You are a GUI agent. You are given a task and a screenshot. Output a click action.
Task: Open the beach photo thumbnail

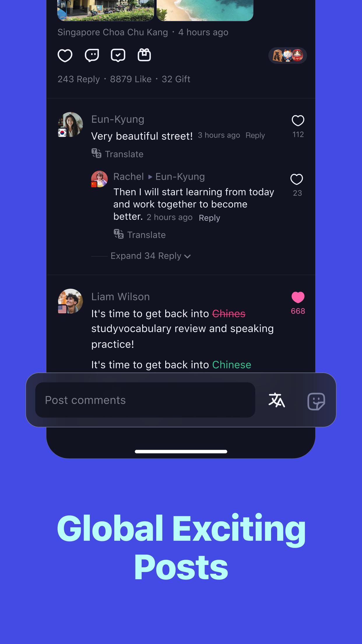click(205, 10)
